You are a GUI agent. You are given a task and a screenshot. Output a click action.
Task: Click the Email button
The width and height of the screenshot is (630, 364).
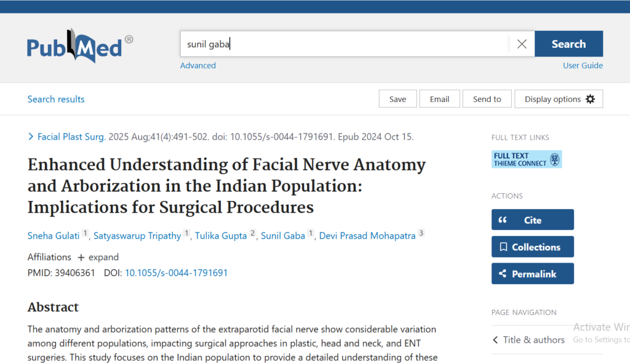[x=439, y=99]
